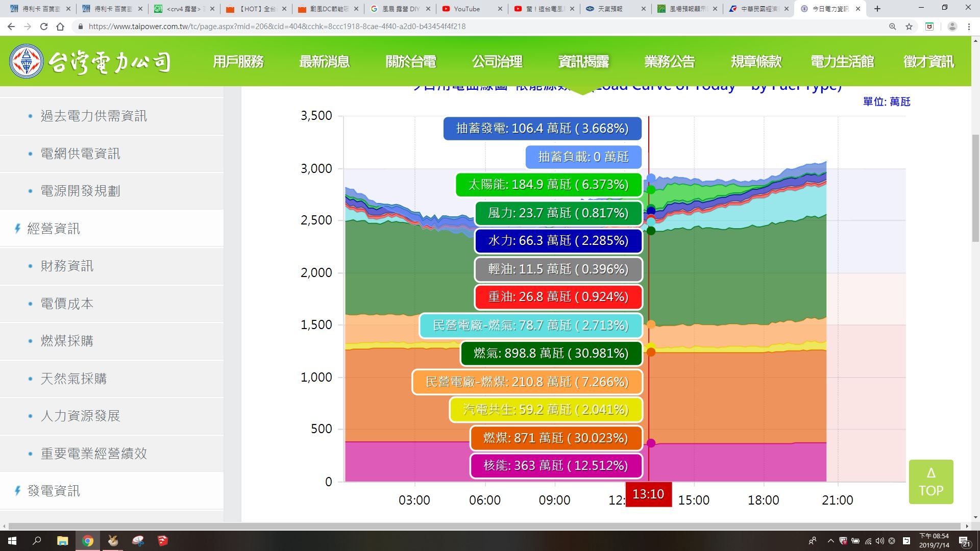Click the 抽蓄負載 0 萬瓩 tooltip label
Viewport: 980px width, 551px height.
583,157
